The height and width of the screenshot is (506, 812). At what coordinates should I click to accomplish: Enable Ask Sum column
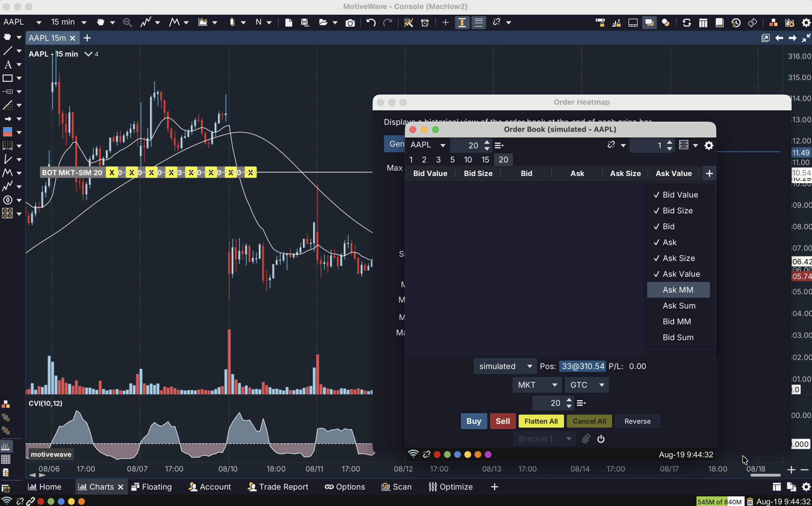point(678,306)
